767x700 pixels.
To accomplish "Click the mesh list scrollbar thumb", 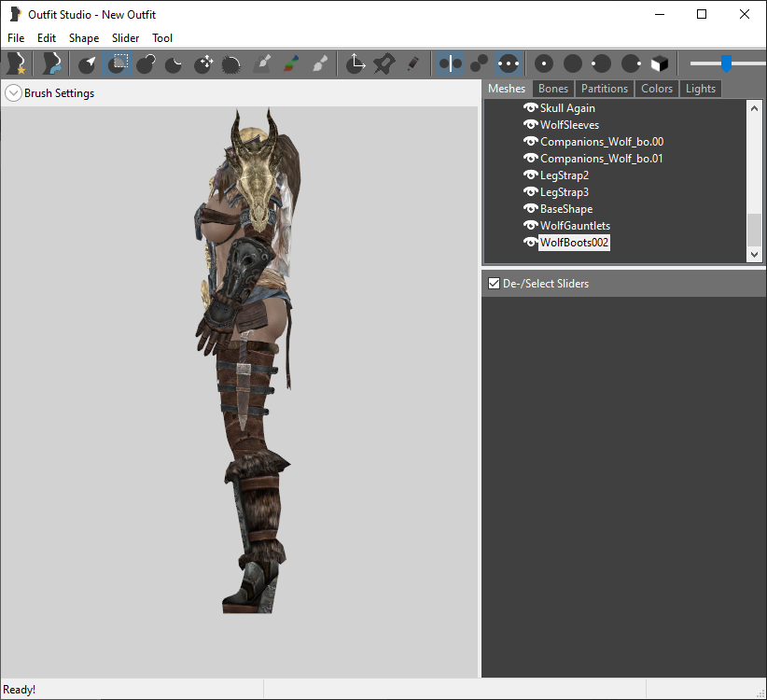I will pyautogui.click(x=754, y=230).
